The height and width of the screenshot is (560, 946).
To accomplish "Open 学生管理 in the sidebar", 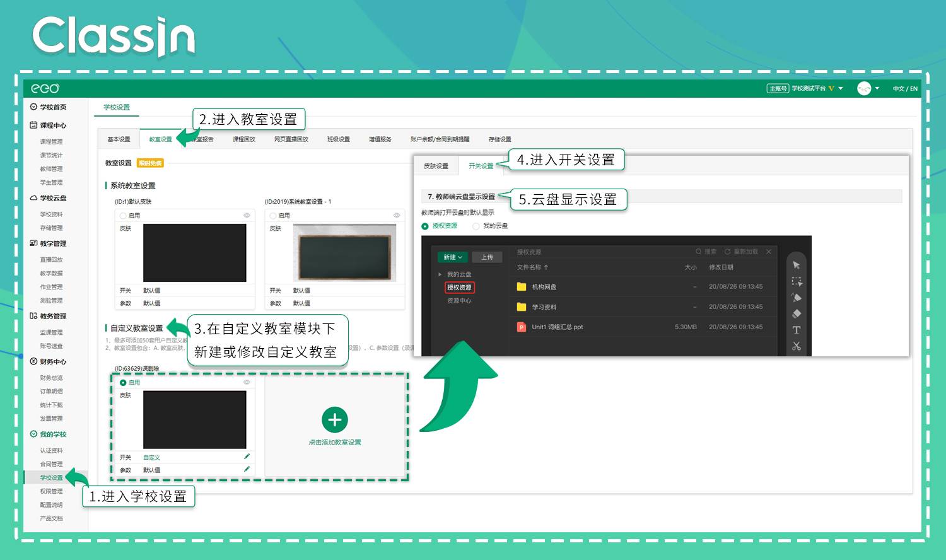I will tap(51, 182).
